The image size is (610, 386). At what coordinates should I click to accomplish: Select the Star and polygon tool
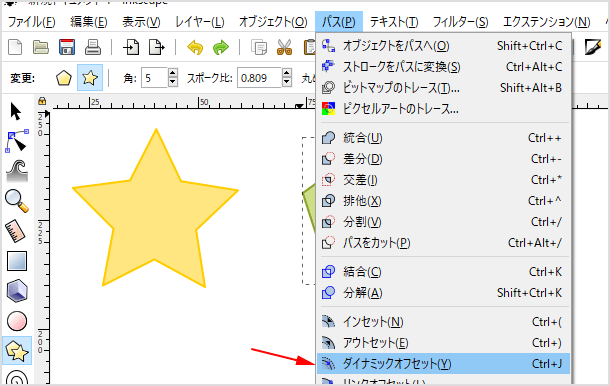(17, 350)
